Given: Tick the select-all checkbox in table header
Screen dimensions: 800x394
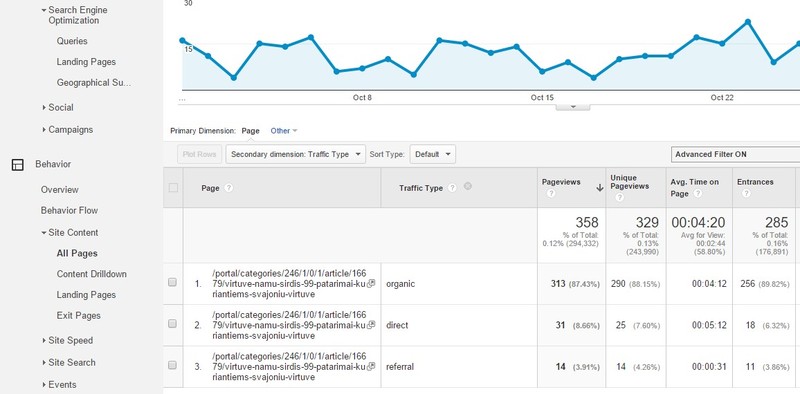Looking at the screenshot, I should 173,187.
